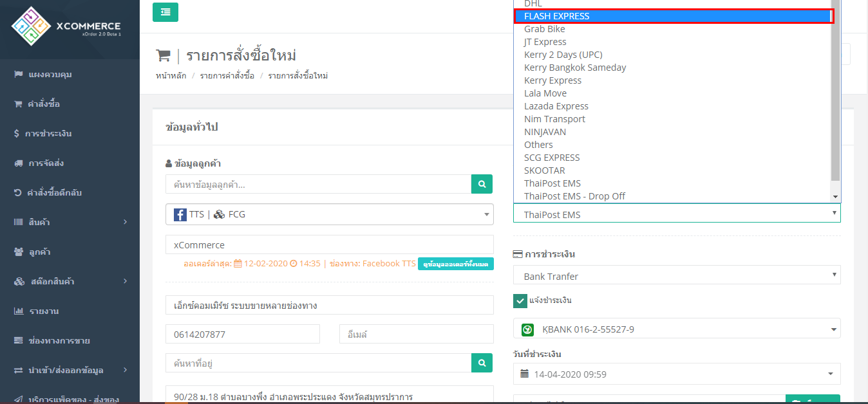Click the อีเมล์ email input field

tap(417, 335)
